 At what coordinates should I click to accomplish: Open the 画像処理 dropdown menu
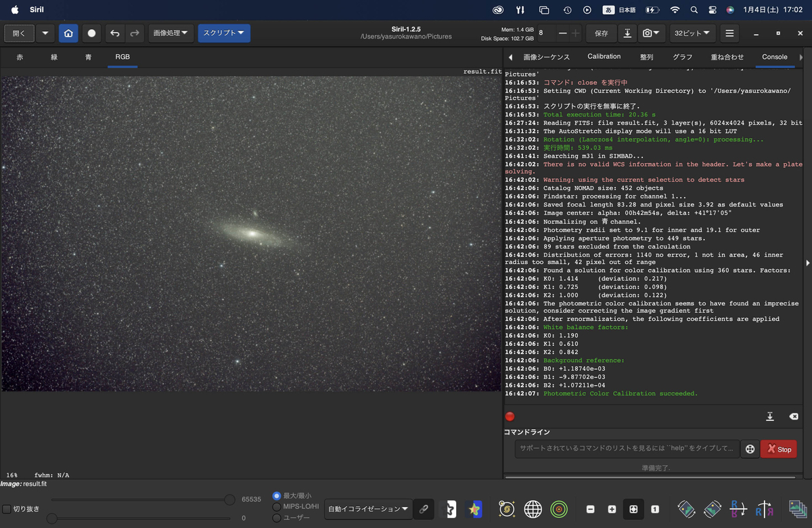click(x=171, y=32)
